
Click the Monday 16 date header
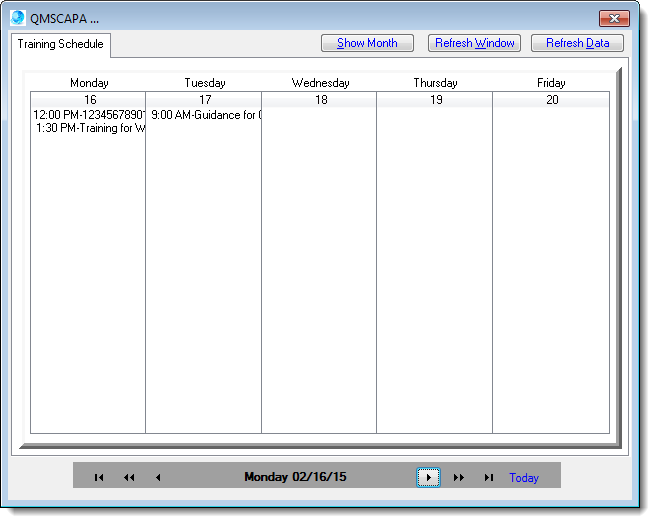89,100
